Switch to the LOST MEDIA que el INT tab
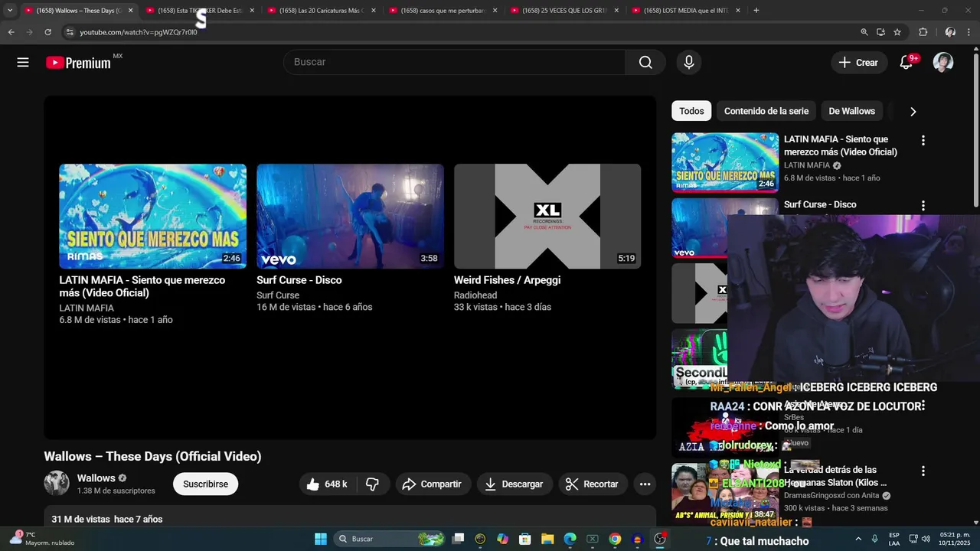 [686, 11]
